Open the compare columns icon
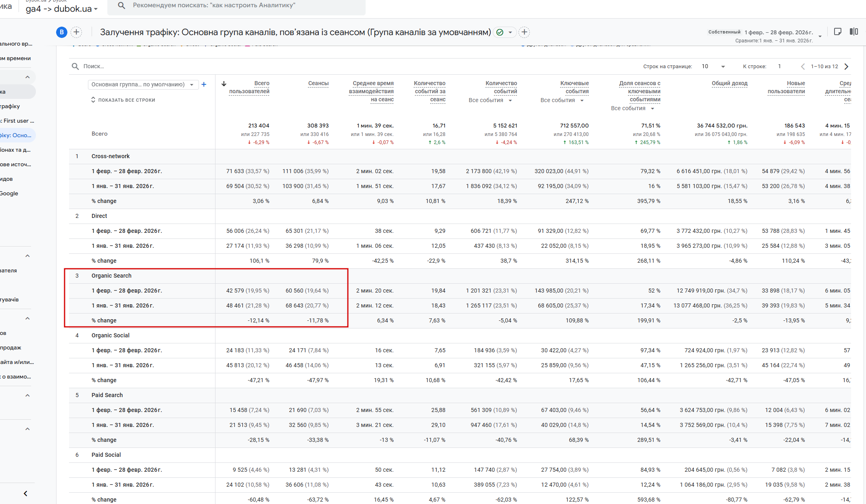Viewport: 866px width, 504px height. click(853, 32)
